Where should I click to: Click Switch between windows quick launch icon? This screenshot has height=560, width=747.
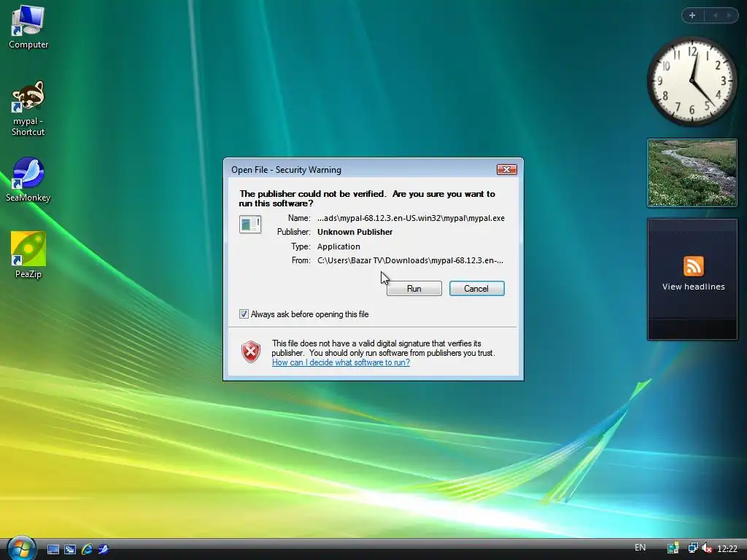pyautogui.click(x=70, y=550)
